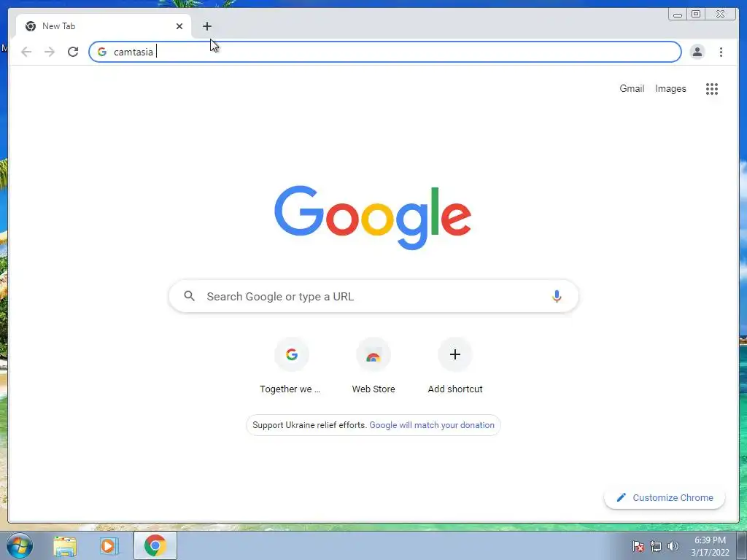Image resolution: width=747 pixels, height=560 pixels.
Task: Close the New Tab tab
Action: pos(179,26)
